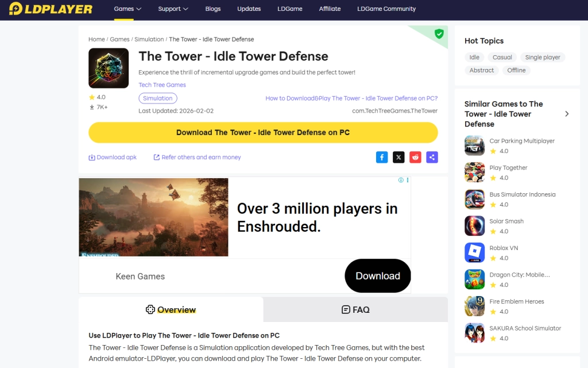Share the page on X
Image resolution: width=588 pixels, height=368 pixels.
coord(399,157)
